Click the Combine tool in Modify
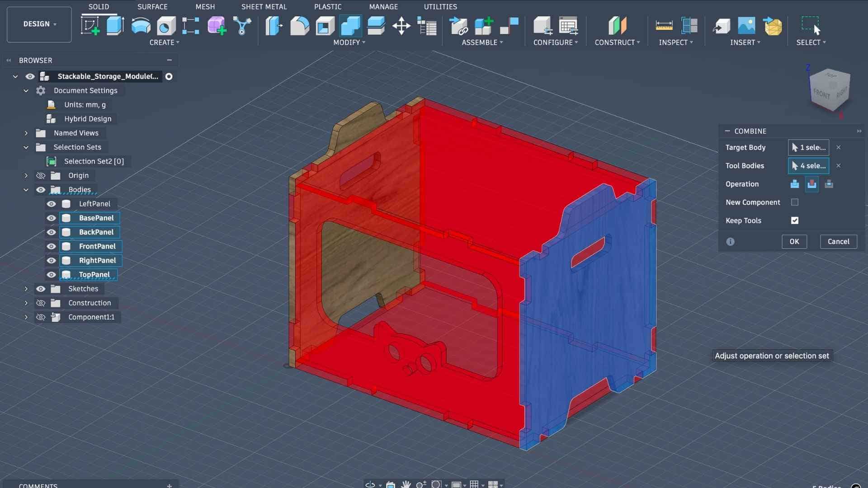868x488 pixels. click(350, 26)
